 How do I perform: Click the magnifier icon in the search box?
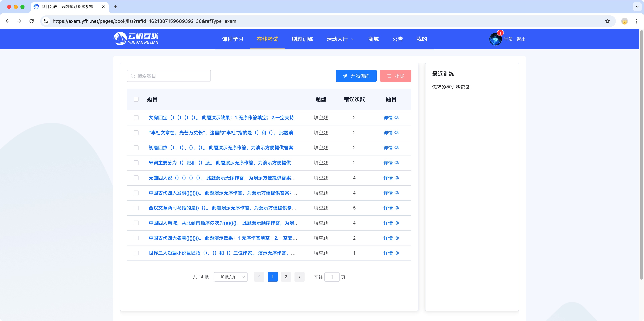pos(133,76)
